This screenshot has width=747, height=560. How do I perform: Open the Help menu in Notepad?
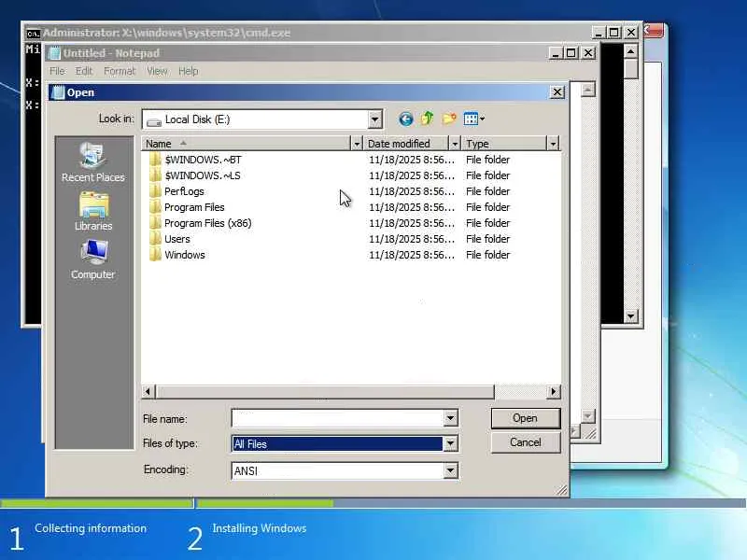pos(189,71)
